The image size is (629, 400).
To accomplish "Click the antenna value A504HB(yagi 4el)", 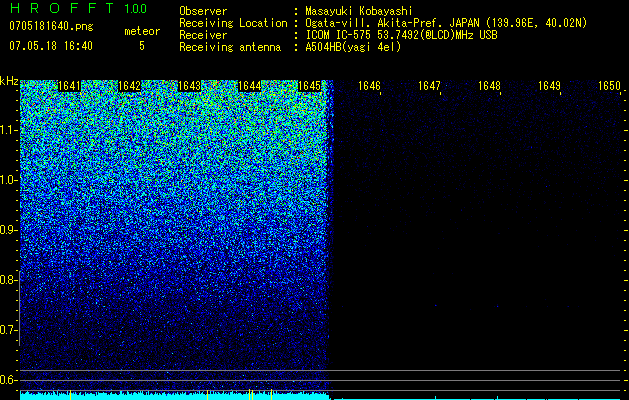I will click(353, 47).
